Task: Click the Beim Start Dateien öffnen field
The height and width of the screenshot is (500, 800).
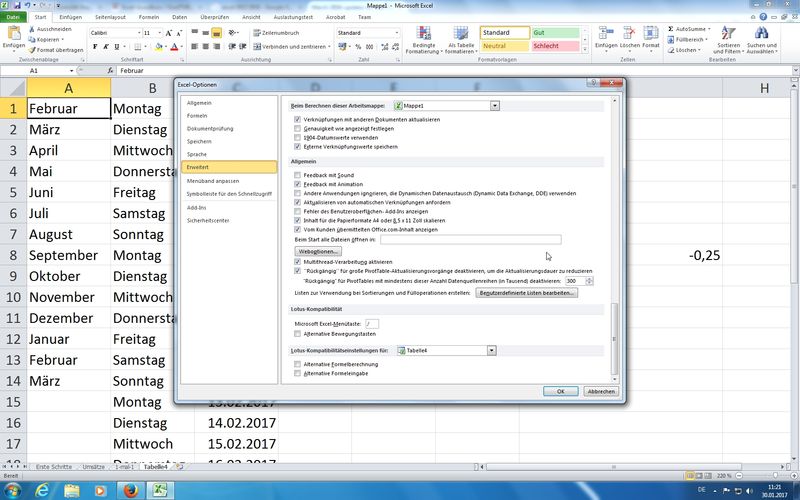Action: [x=470, y=240]
